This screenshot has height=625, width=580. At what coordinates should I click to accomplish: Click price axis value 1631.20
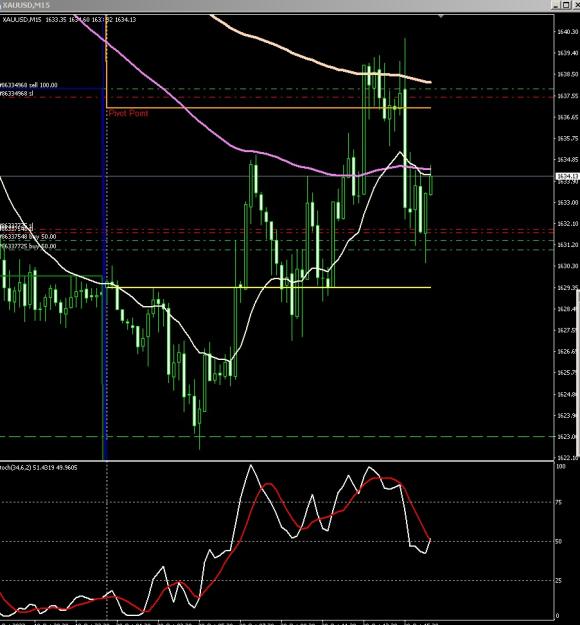(567, 245)
